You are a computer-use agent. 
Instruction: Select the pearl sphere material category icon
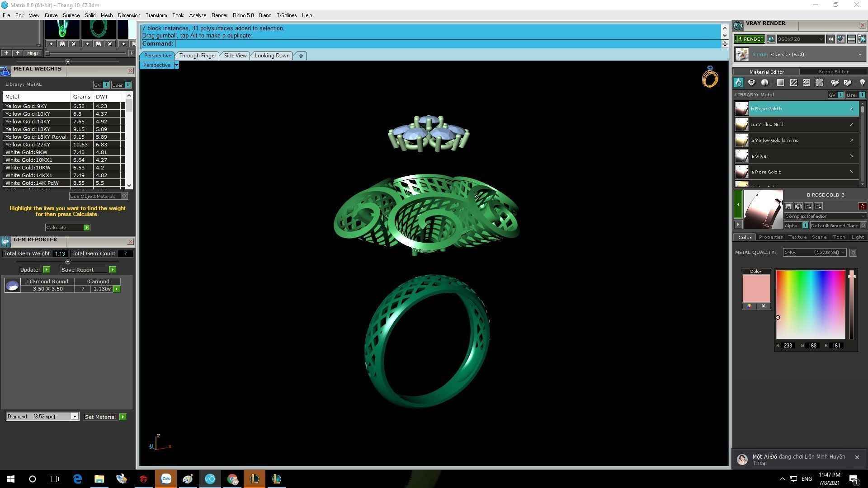[764, 83]
